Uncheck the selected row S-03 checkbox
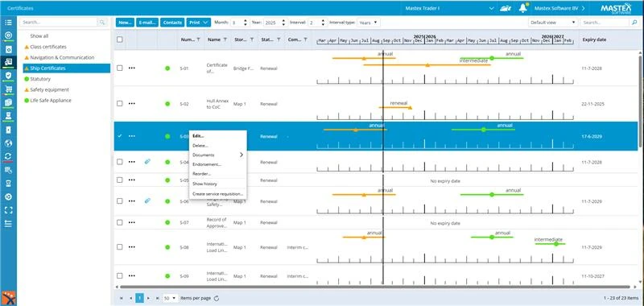Viewport: 644px width, 306px height. (x=119, y=136)
